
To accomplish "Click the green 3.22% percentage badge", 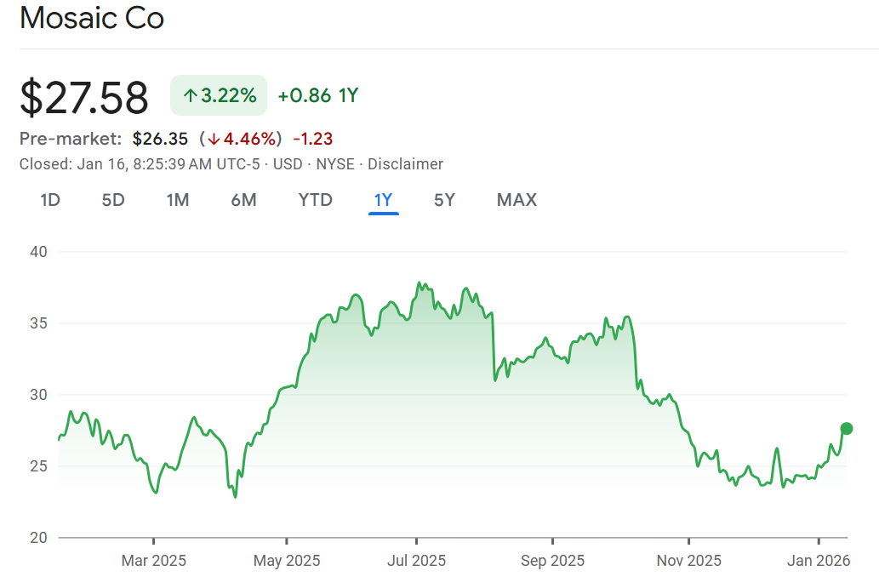I will (x=218, y=95).
